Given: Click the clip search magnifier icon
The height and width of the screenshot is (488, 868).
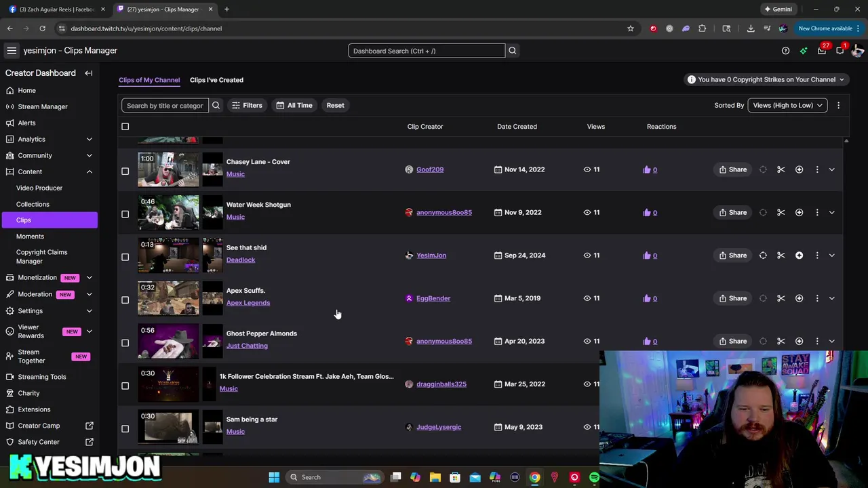Looking at the screenshot, I should pos(216,105).
